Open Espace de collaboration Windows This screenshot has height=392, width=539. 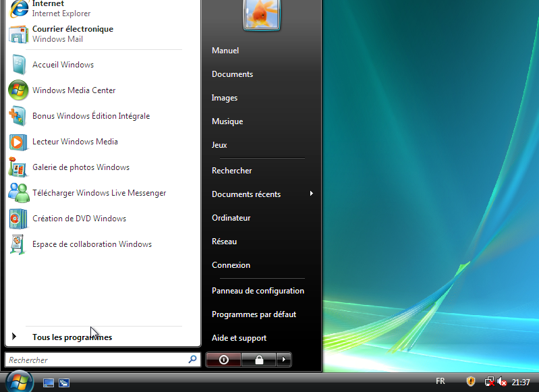point(92,244)
